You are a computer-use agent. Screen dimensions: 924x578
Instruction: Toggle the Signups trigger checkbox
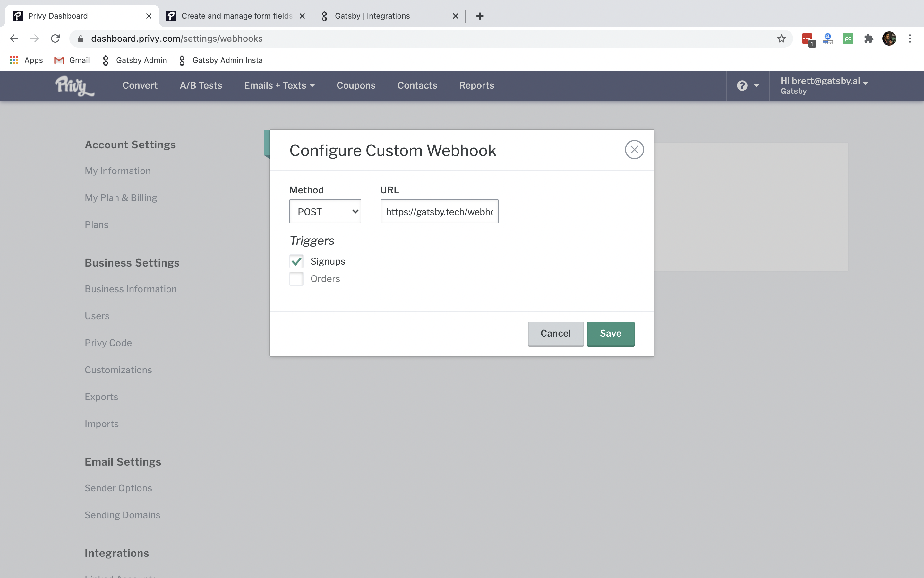coord(296,261)
